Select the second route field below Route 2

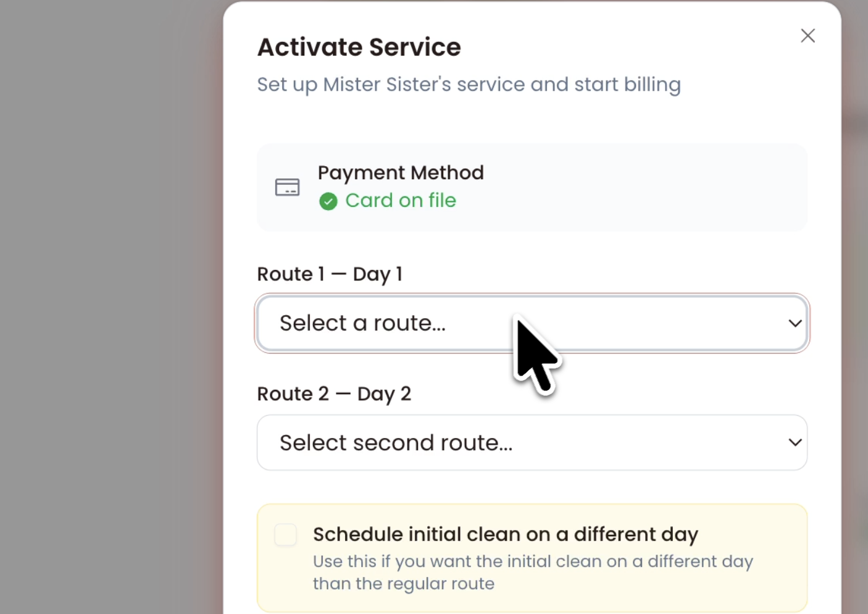tap(532, 442)
